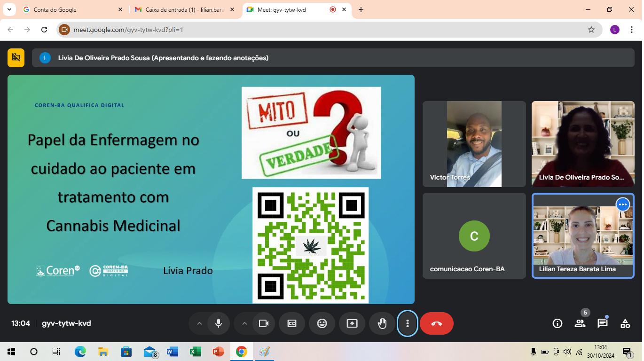Viewport: 644px width, 361px height.
Task: Click the Windows search circle on taskbar
Action: coord(34,352)
